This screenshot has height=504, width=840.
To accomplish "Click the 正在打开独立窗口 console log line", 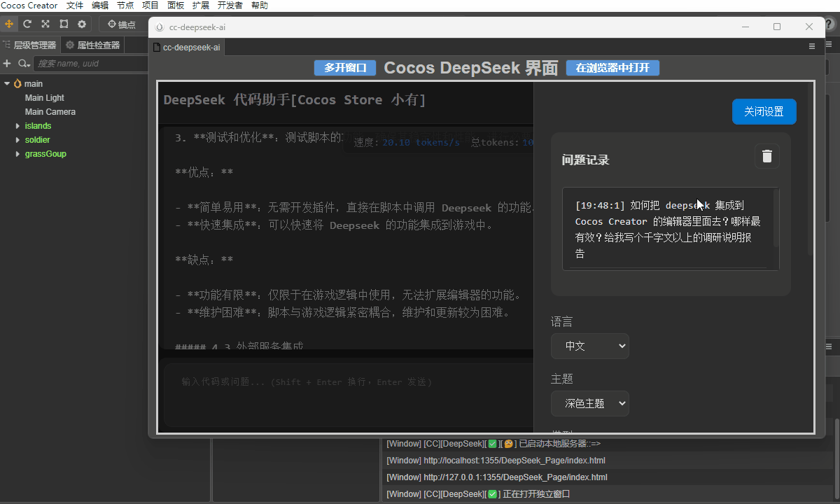I will (x=478, y=494).
